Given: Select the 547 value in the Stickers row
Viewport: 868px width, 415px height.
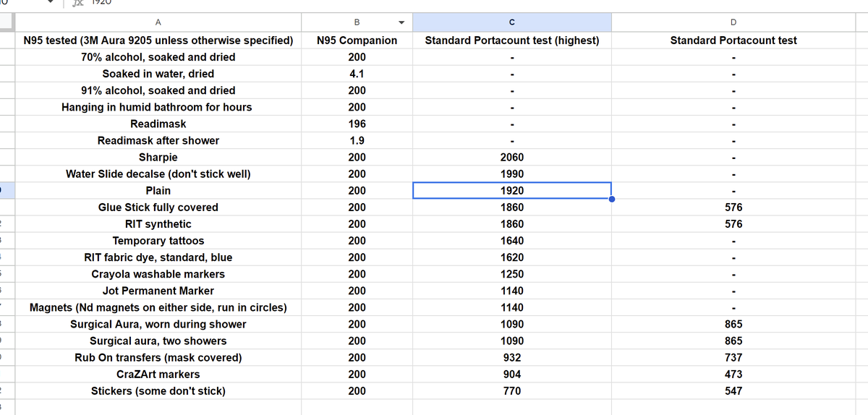Looking at the screenshot, I should coord(733,391).
